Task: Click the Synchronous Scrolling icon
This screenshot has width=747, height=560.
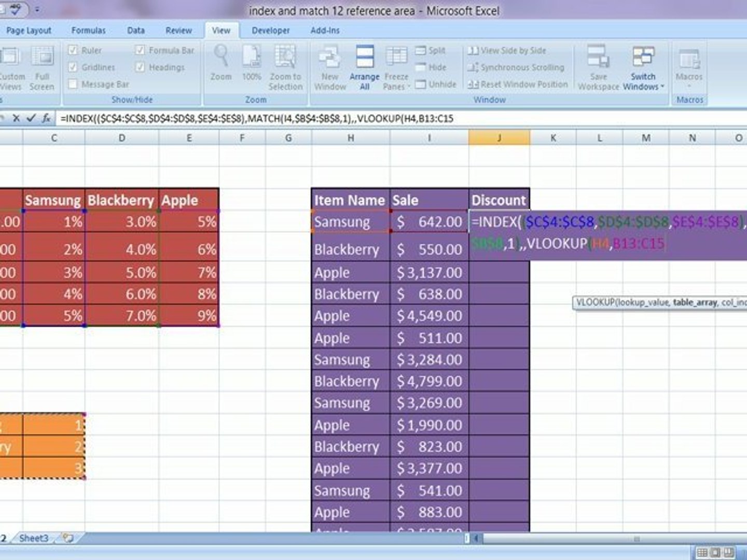Action: [473, 67]
